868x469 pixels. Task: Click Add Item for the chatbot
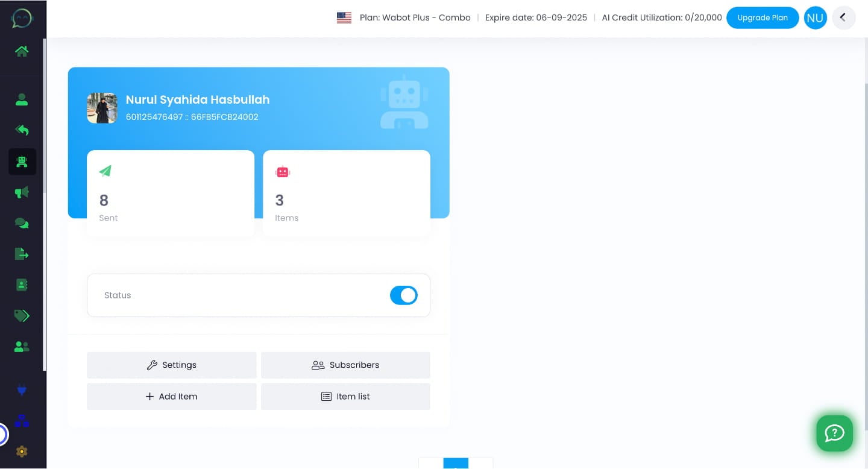[172, 396]
